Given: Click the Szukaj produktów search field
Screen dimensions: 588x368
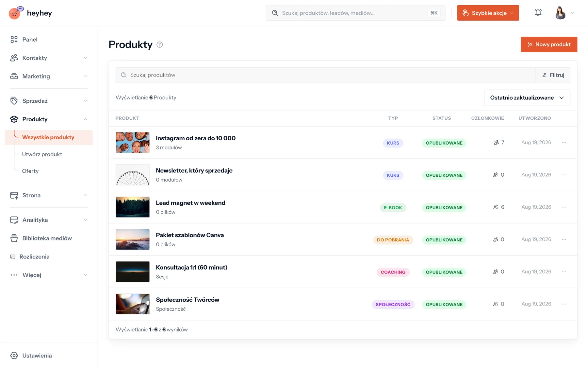Looking at the screenshot, I should [x=325, y=75].
